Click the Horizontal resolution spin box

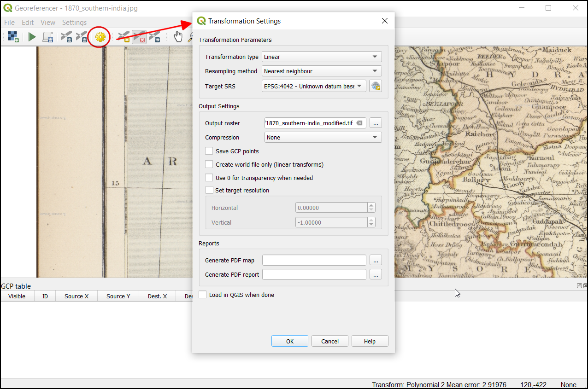pyautogui.click(x=335, y=208)
